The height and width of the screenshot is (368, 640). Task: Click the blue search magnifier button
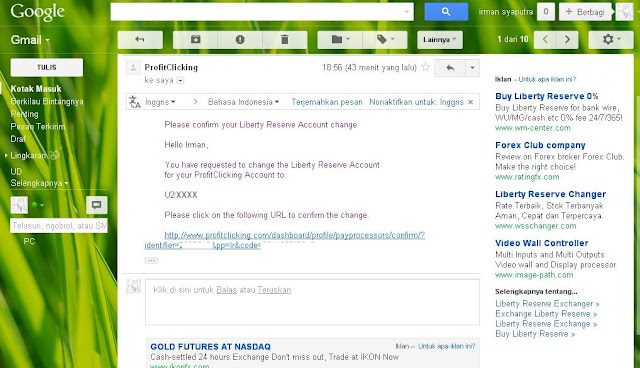[446, 12]
